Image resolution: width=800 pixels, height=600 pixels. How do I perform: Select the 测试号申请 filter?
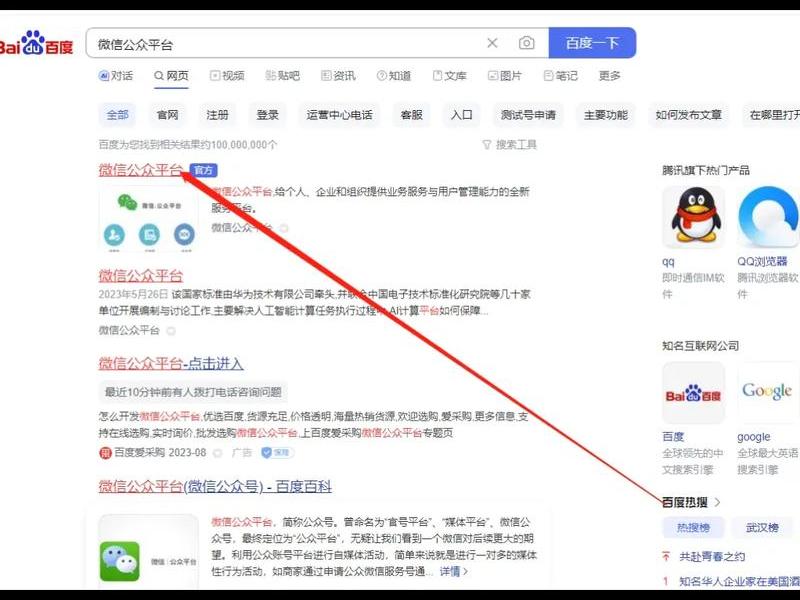point(528,115)
